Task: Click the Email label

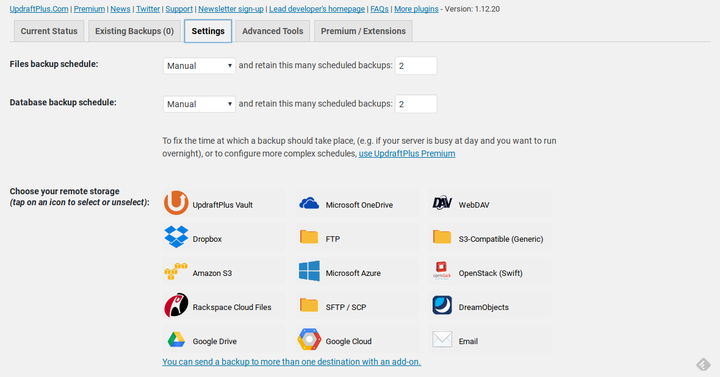Action: click(468, 341)
